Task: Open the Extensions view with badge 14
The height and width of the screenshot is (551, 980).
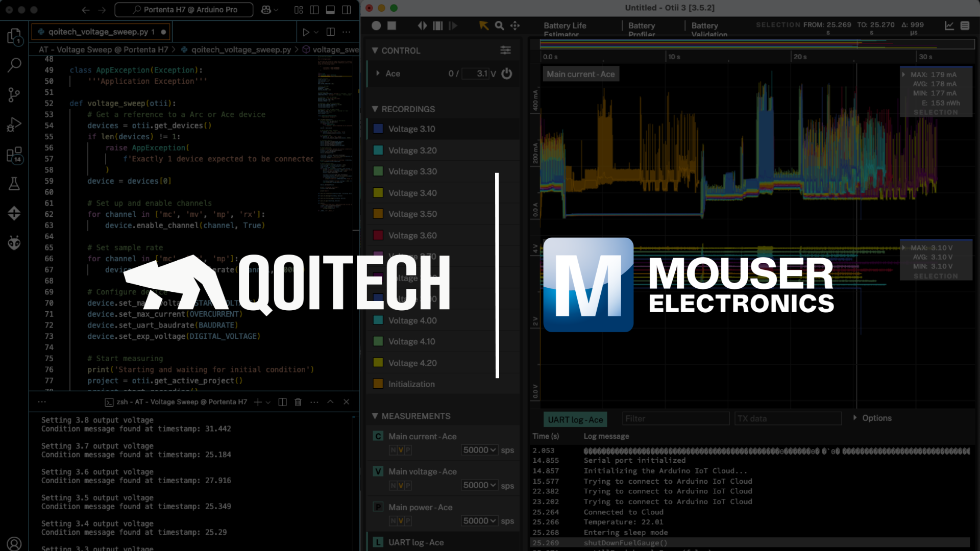Action: point(14,155)
